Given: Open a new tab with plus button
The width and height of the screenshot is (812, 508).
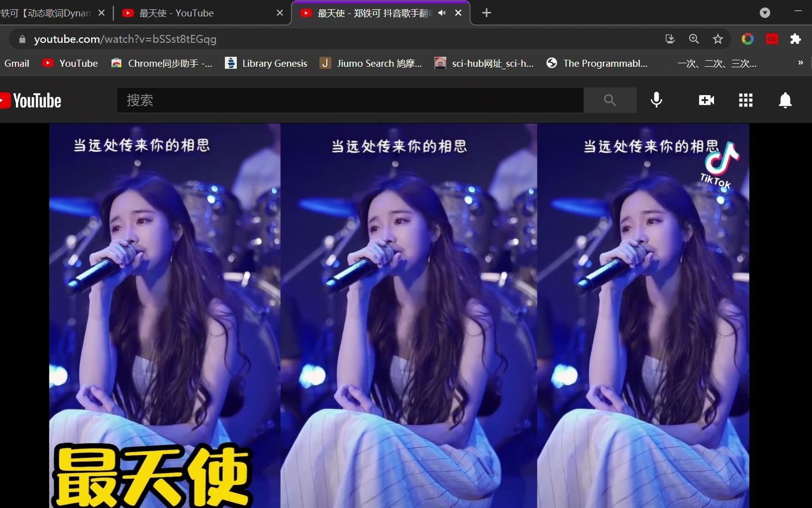Looking at the screenshot, I should (x=487, y=13).
